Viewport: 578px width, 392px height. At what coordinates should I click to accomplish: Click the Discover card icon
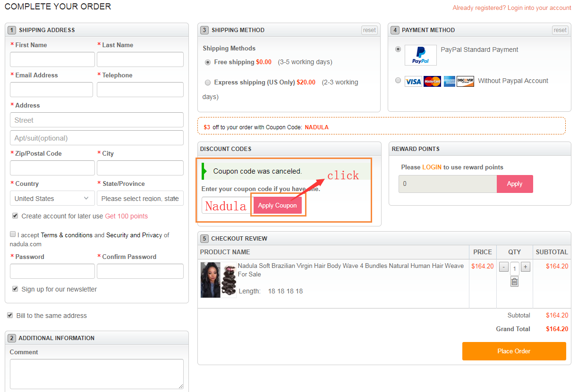pyautogui.click(x=465, y=81)
